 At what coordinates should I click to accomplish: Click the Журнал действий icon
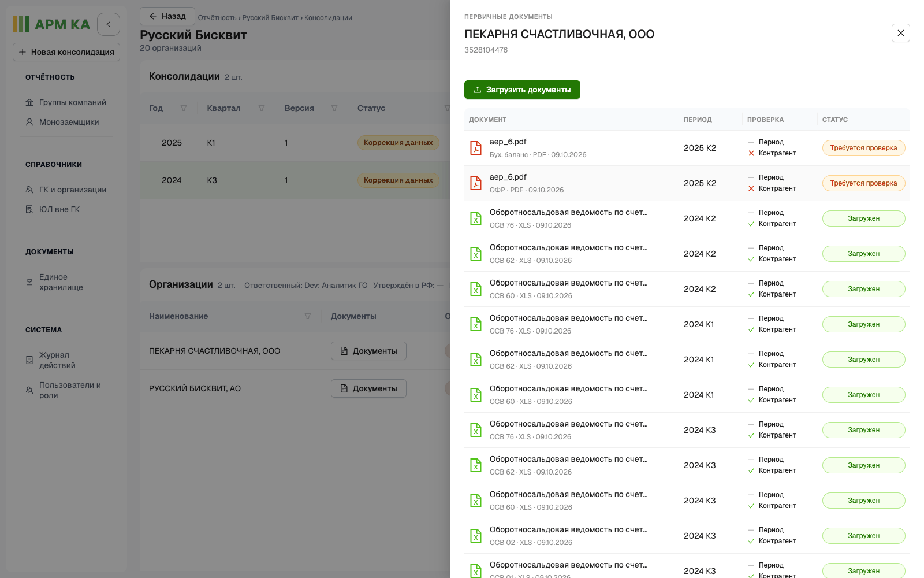[x=29, y=360]
